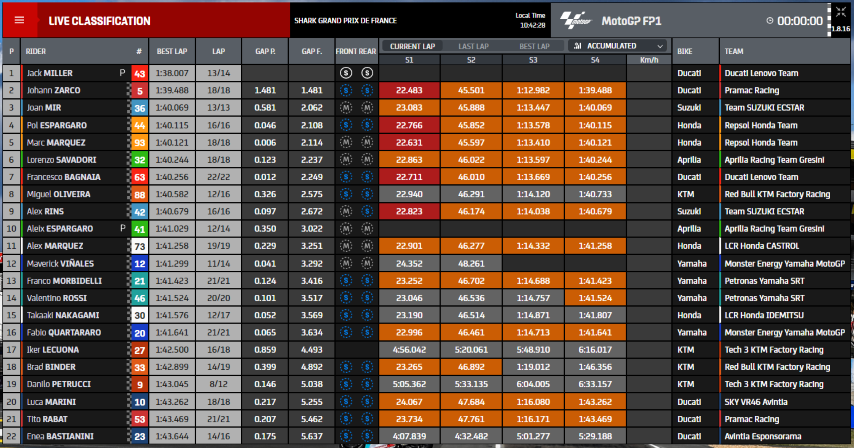Click the Gap F. column header

coord(312,51)
